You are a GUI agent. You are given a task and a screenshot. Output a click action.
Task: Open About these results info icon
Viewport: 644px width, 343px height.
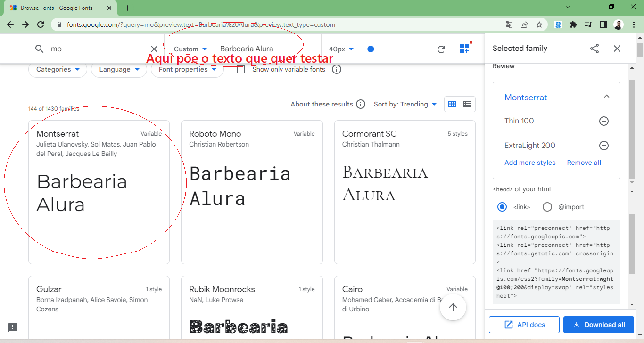pos(361,104)
